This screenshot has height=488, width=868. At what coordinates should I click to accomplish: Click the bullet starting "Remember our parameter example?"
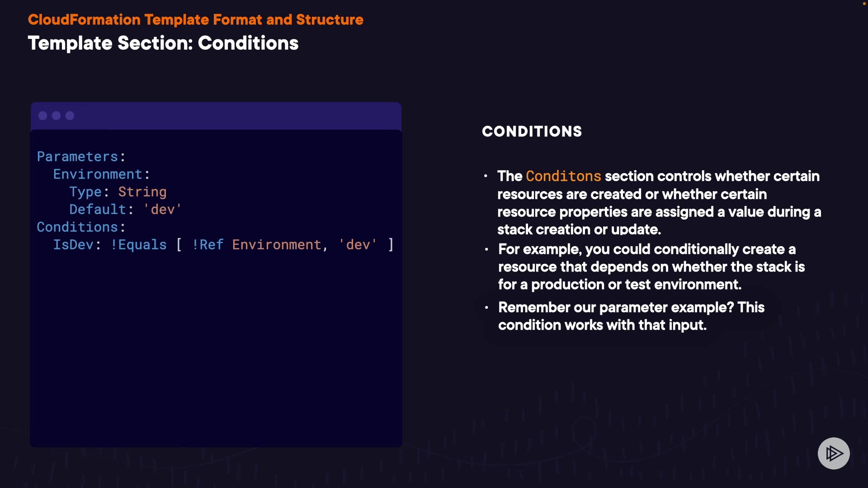[631, 316]
